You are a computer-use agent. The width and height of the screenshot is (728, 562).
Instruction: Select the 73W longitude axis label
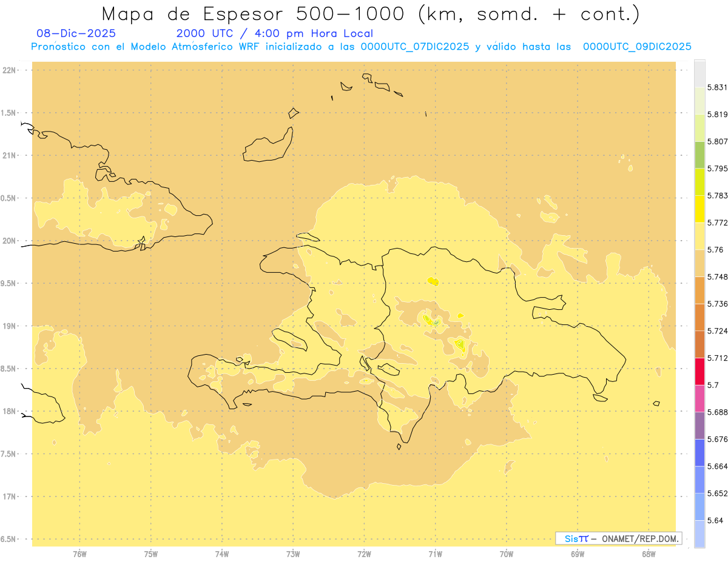tap(293, 554)
